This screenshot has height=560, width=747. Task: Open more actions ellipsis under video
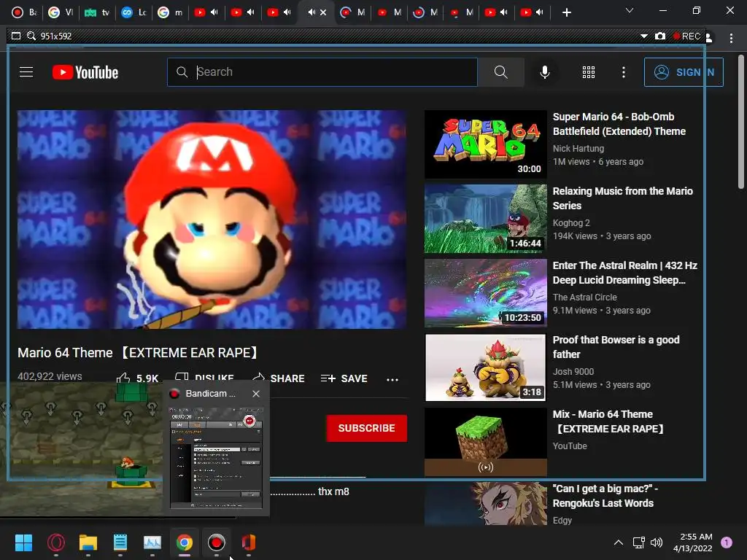tap(392, 379)
